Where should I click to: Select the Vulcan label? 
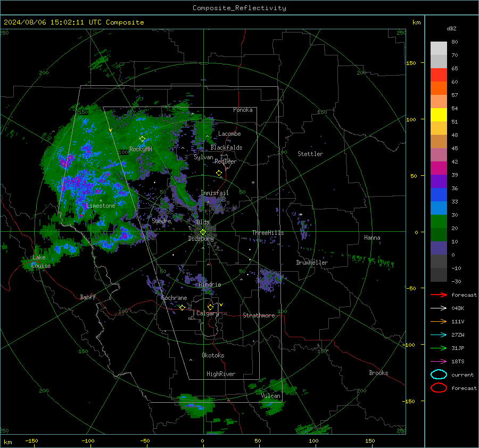pyautogui.click(x=271, y=396)
